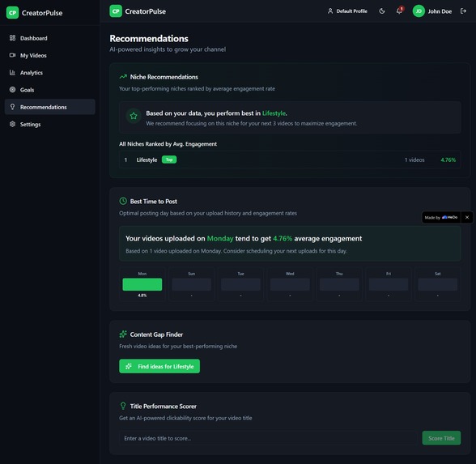Open Dashboard in the sidebar
Viewport: 476px width, 464px height.
(x=50, y=38)
